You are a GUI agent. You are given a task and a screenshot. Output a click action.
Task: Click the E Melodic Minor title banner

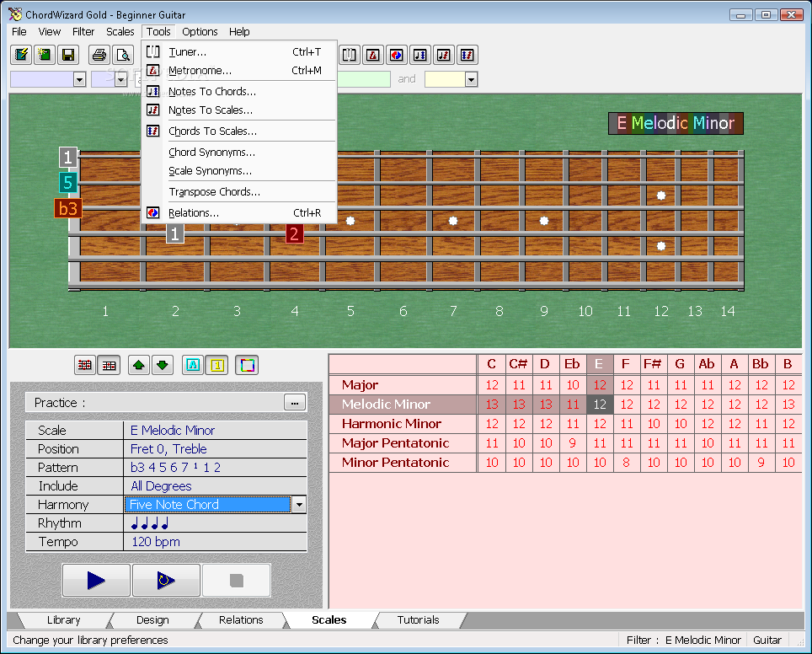[676, 123]
